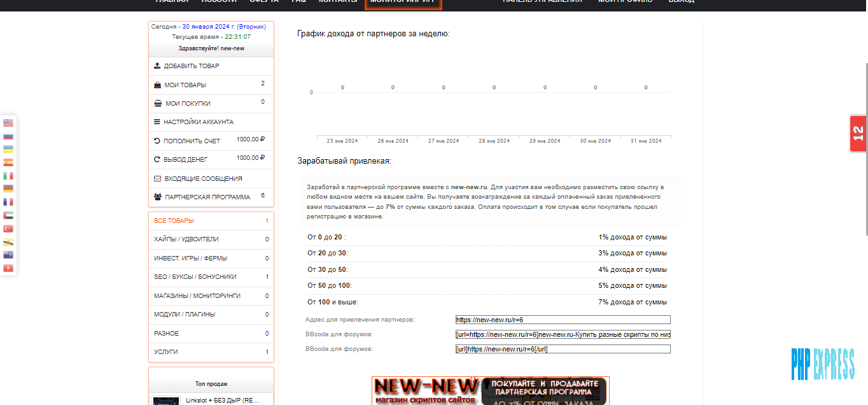Click the BBcode field with the shop description
The width and height of the screenshot is (868, 405).
click(563, 334)
